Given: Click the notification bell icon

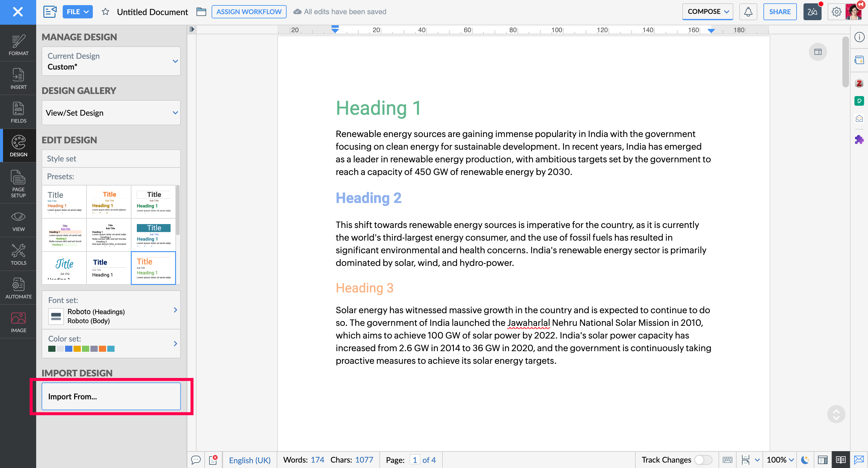Looking at the screenshot, I should 748,12.
